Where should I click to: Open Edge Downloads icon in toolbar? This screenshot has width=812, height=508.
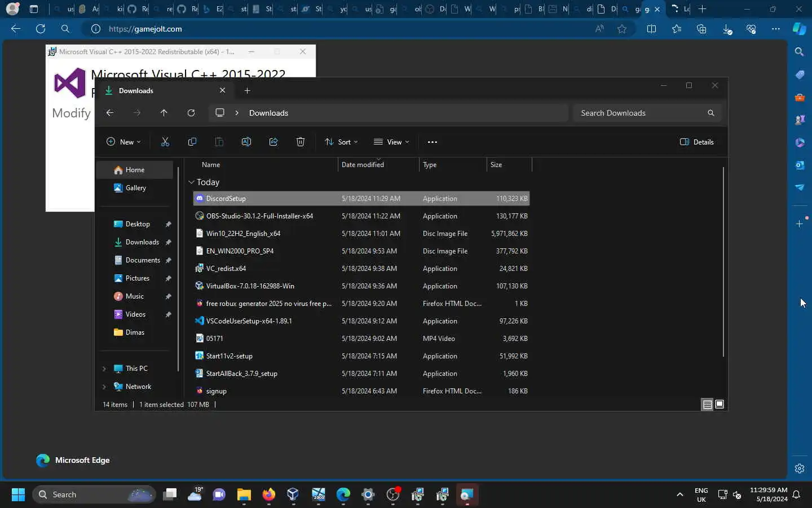tap(727, 29)
